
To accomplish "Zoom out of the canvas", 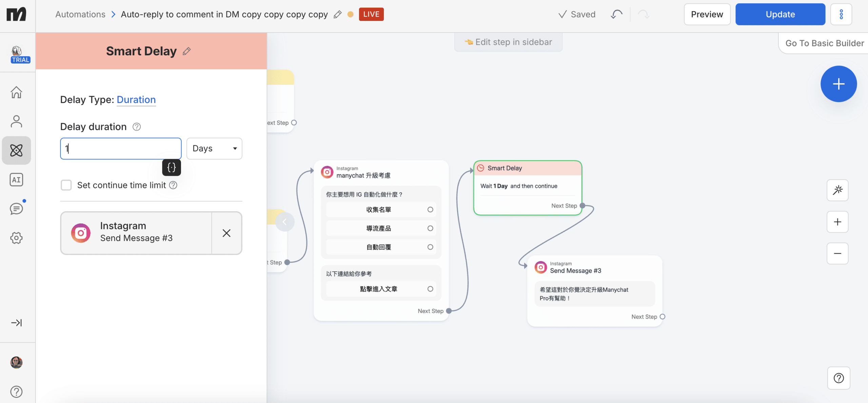I will 837,253.
